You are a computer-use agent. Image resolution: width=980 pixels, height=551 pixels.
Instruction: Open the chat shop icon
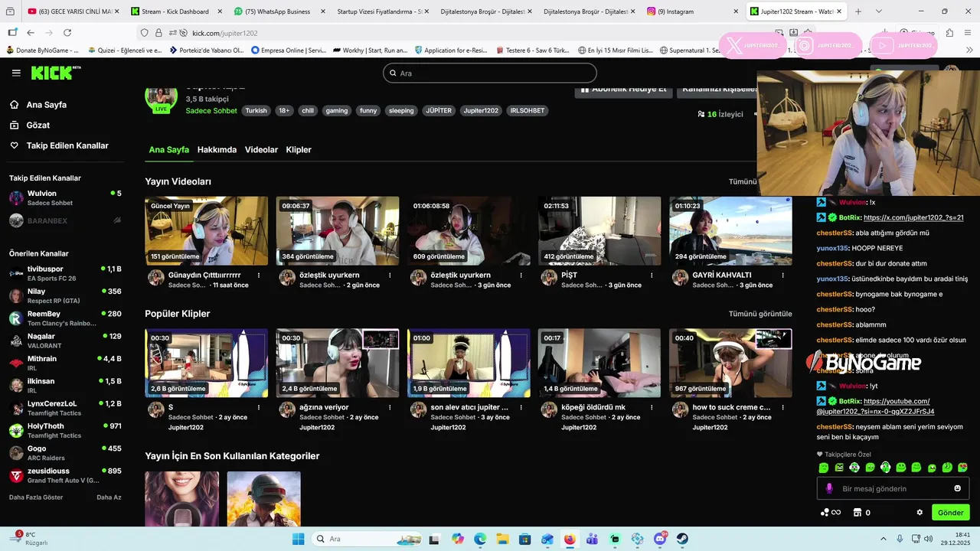point(857,513)
